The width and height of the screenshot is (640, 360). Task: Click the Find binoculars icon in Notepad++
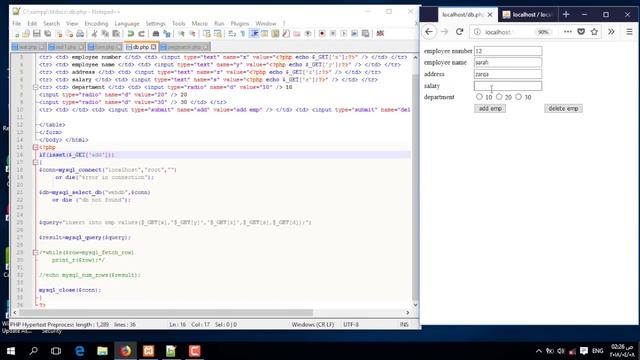click(156, 33)
